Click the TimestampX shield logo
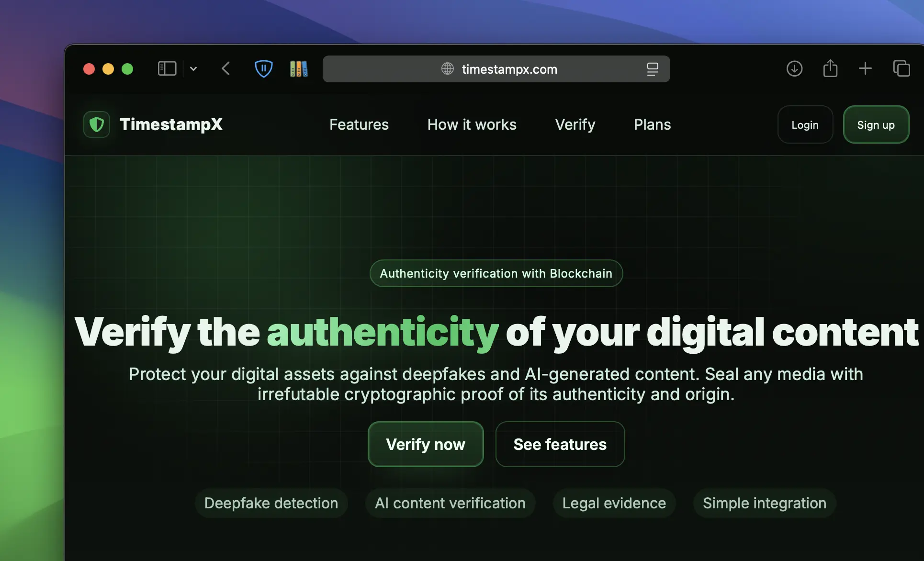Screen dimensions: 924x561 tap(97, 124)
